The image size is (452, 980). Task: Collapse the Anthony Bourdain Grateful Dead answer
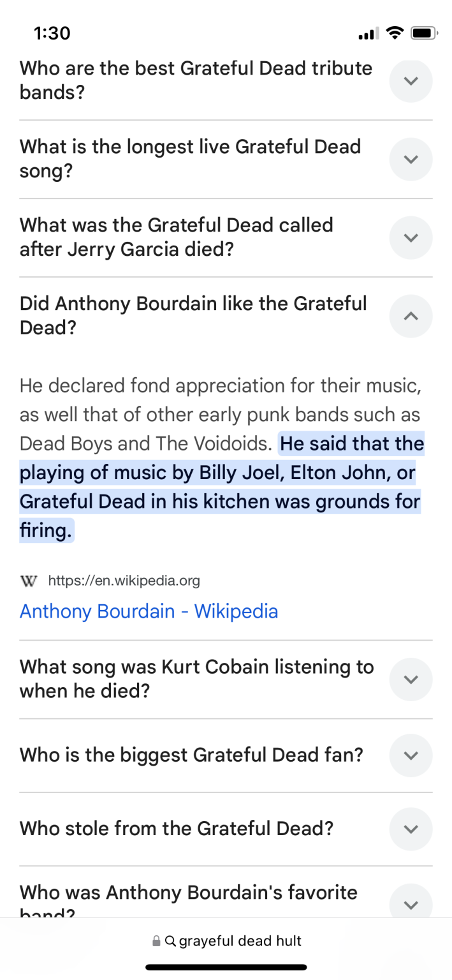411,316
